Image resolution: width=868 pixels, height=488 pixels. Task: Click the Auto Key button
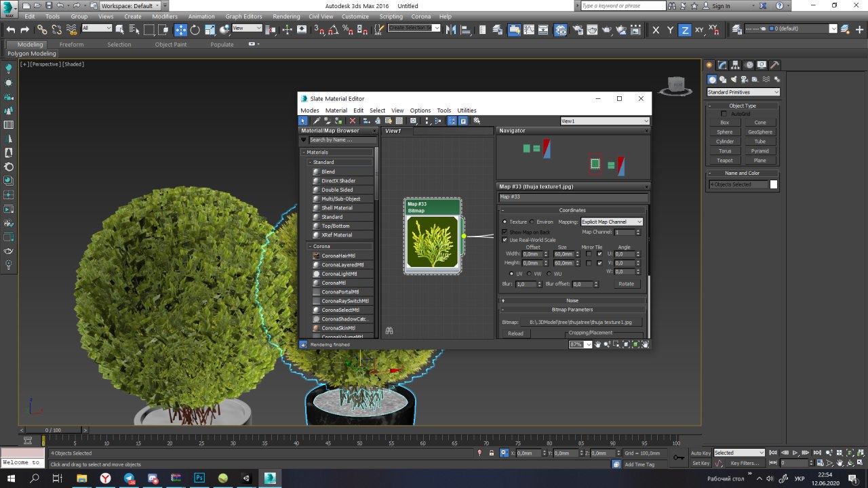(x=701, y=453)
